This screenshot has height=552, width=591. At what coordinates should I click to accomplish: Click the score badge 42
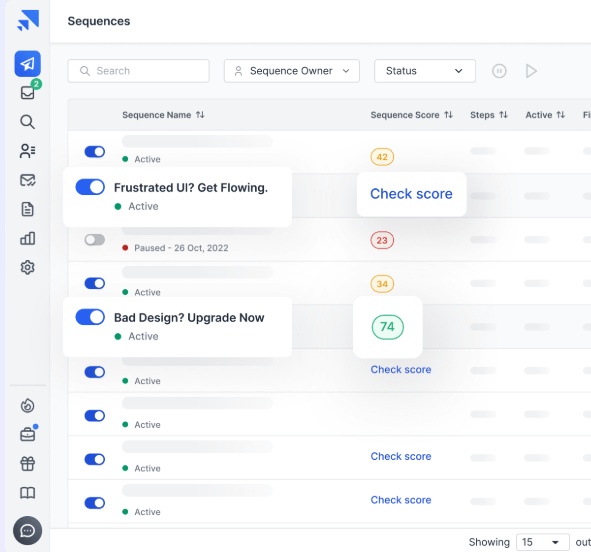click(382, 157)
